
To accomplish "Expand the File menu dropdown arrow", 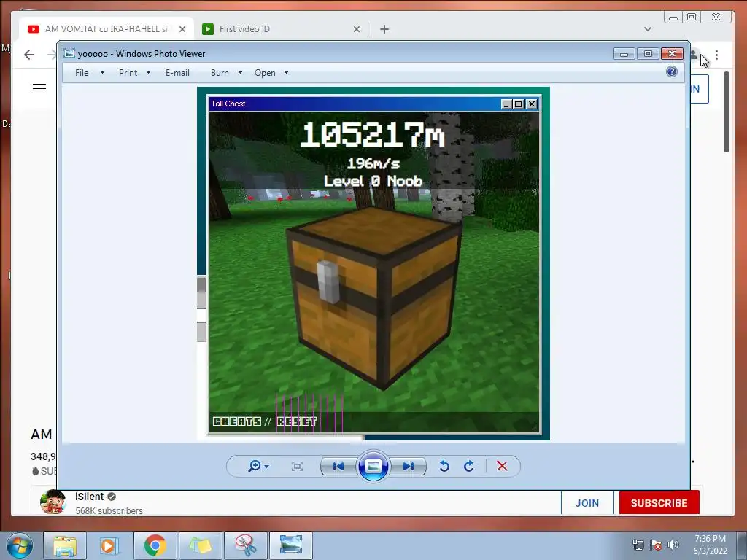I will point(102,72).
